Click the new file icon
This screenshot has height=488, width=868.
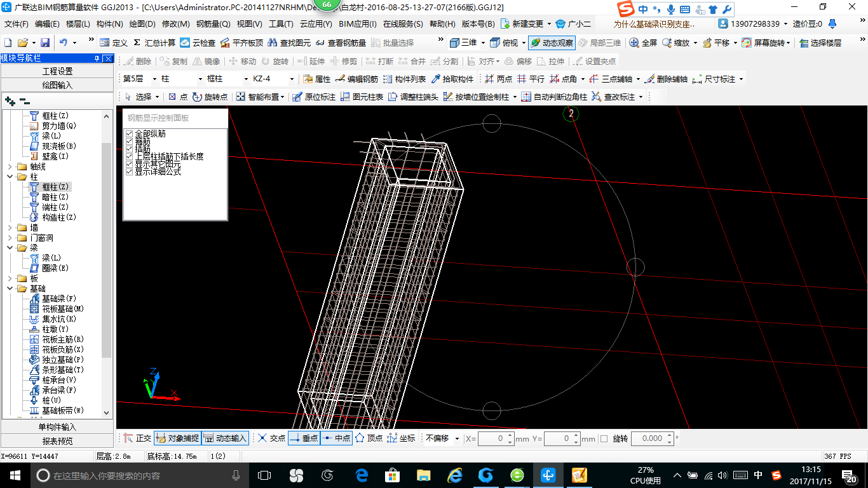(8, 43)
